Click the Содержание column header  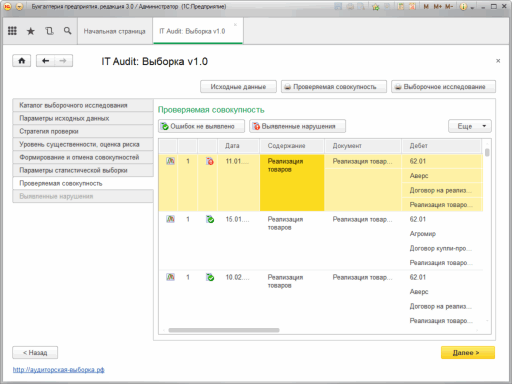[x=292, y=146]
